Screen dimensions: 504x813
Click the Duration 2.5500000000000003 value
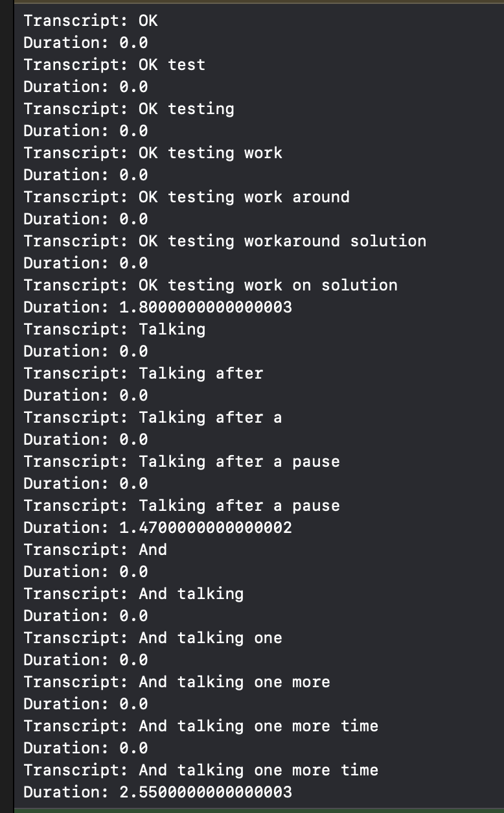[205, 792]
